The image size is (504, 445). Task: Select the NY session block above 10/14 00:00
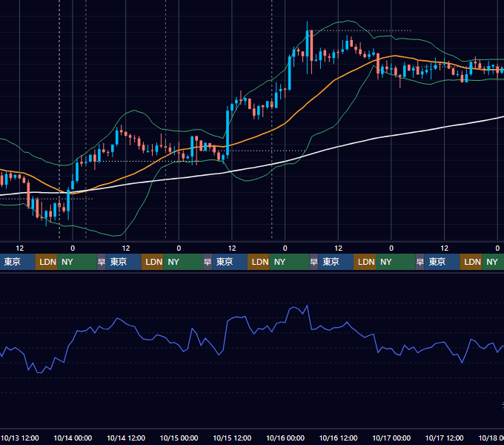coord(77,262)
